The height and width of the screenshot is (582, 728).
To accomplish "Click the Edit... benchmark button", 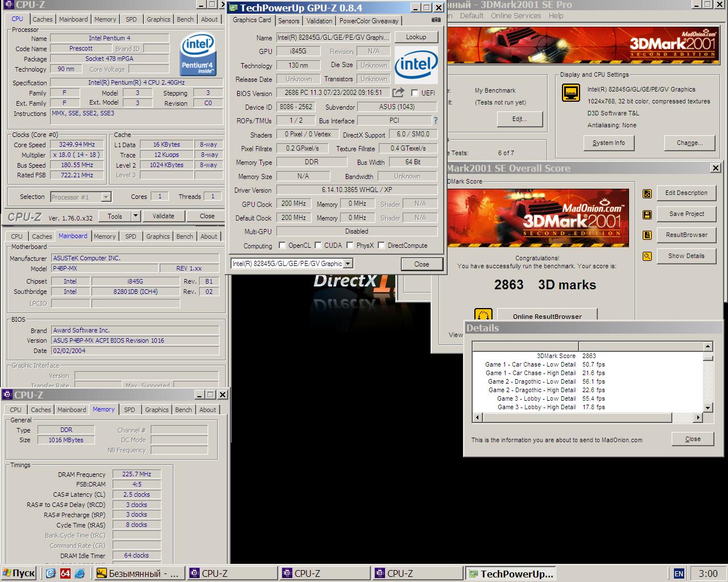I will point(519,119).
